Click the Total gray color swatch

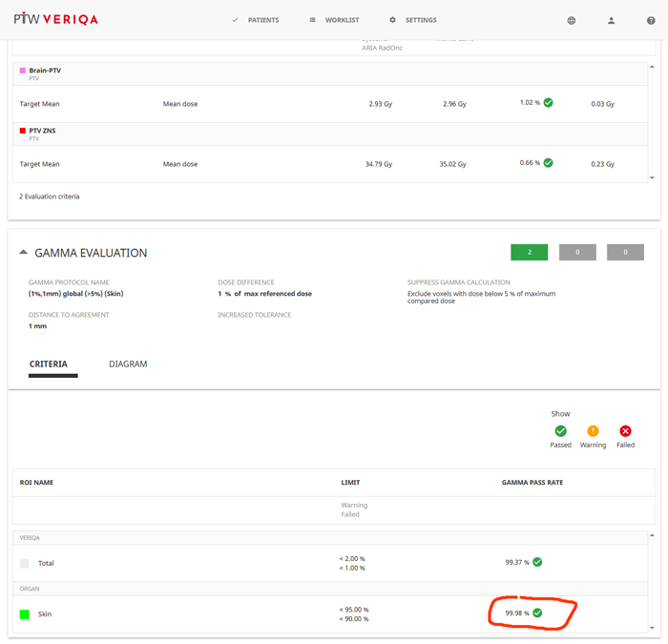coord(24,563)
